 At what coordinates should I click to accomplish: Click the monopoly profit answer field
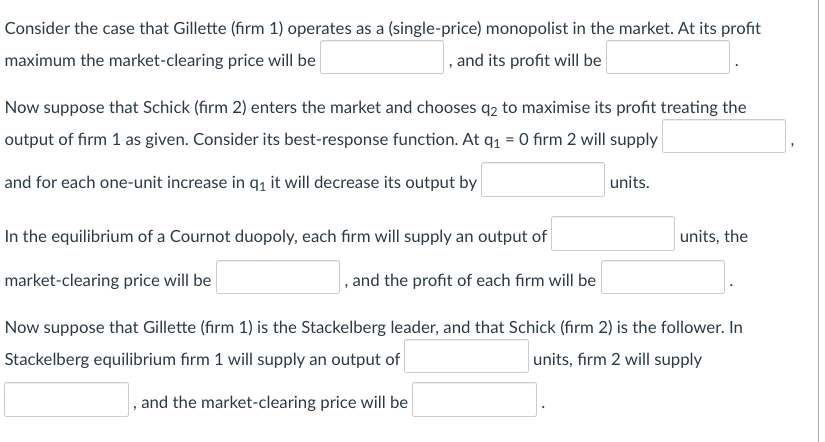(668, 57)
